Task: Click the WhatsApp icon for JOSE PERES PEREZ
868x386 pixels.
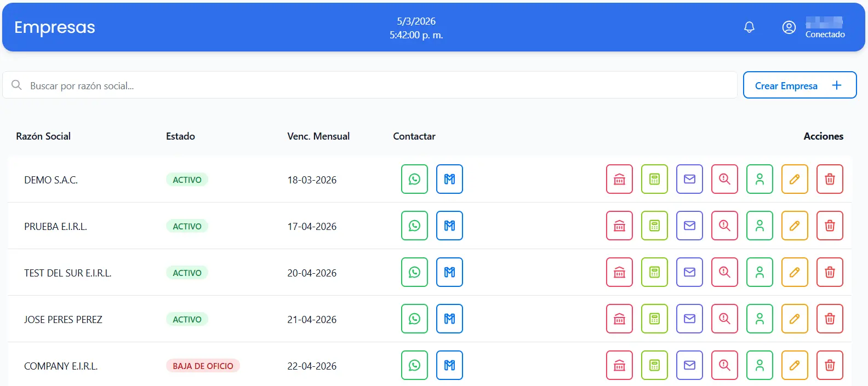Action: tap(414, 319)
